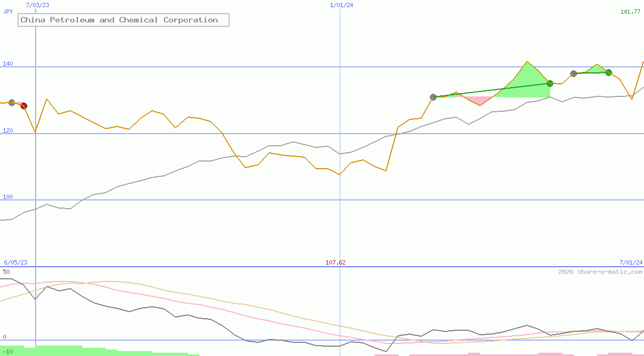Click the red 107.62 low price value

(x=335, y=262)
